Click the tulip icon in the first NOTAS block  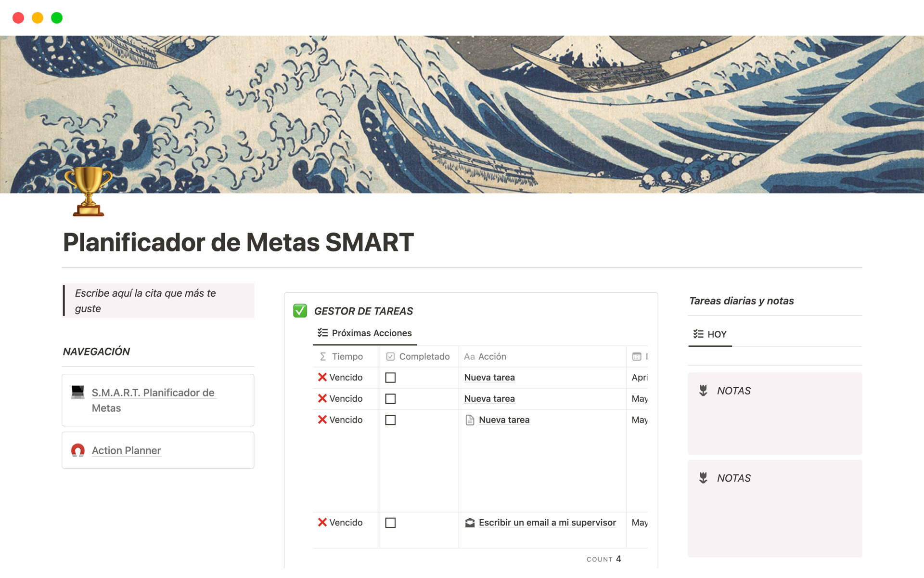click(704, 390)
